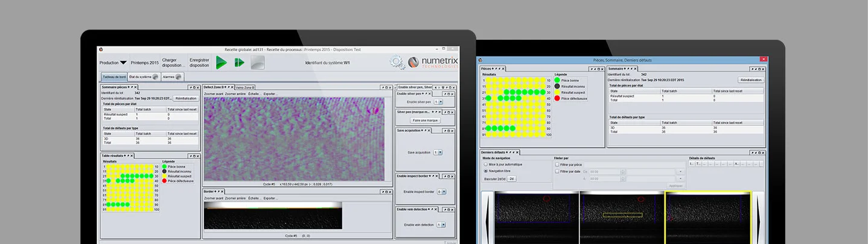Select the Veins Zone B tab
The width and height of the screenshot is (868, 244).
point(245,87)
